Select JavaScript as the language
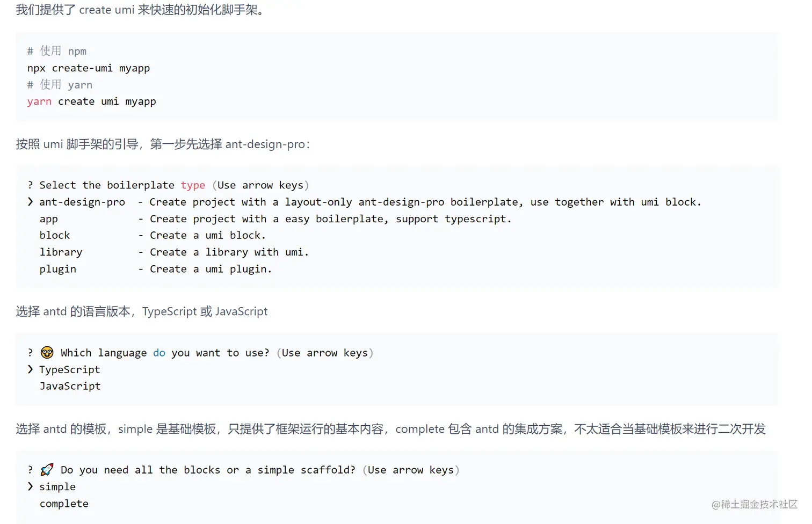Image resolution: width=812 pixels, height=524 pixels. point(70,386)
